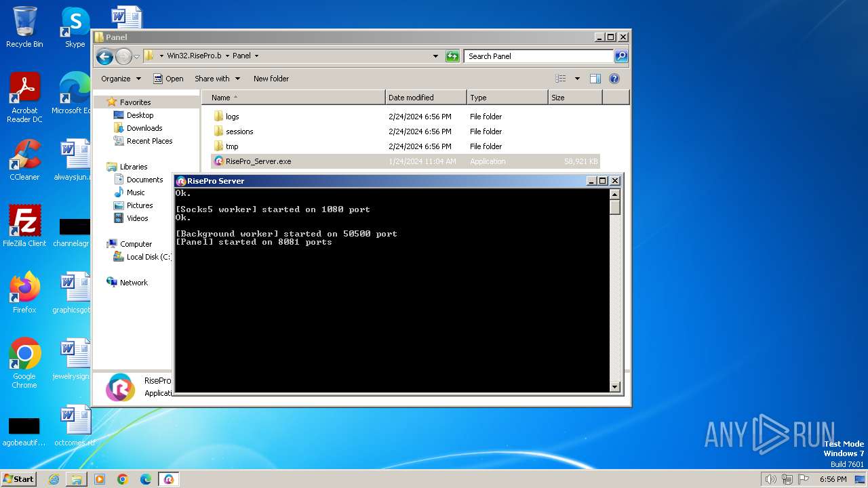Open Windows Media Player from taskbar
868x488 pixels.
coord(100,479)
